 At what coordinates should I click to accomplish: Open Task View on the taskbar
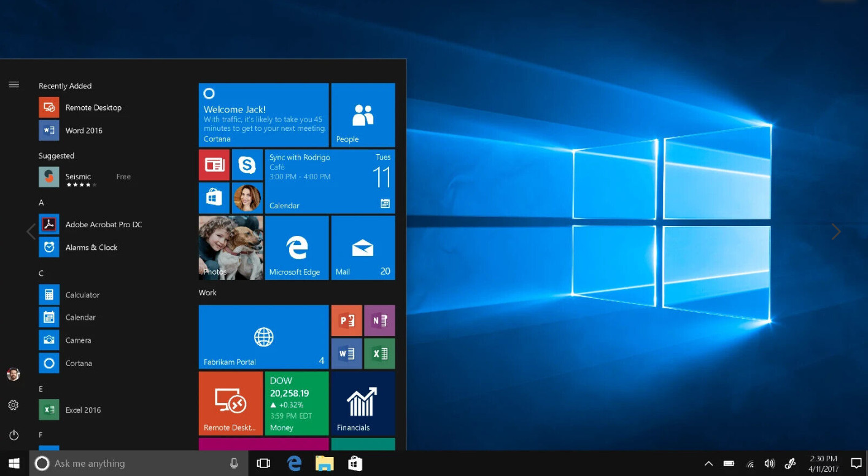coord(263,463)
